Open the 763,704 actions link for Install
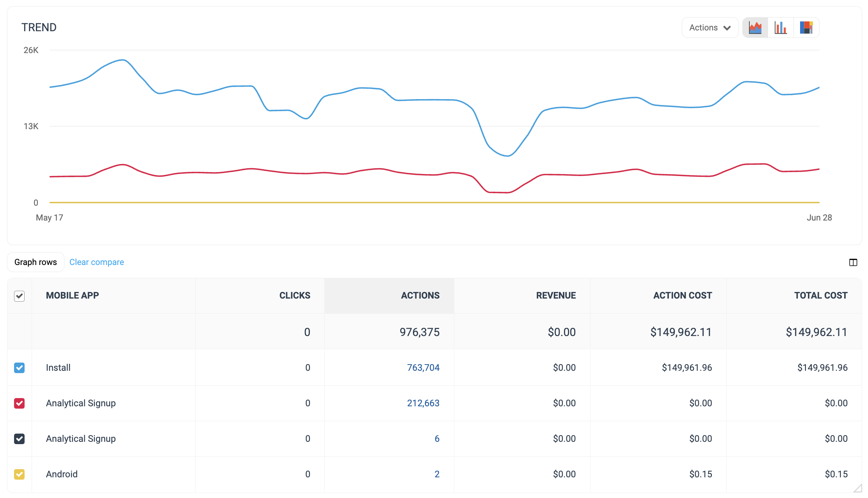The image size is (868, 498). pyautogui.click(x=423, y=368)
